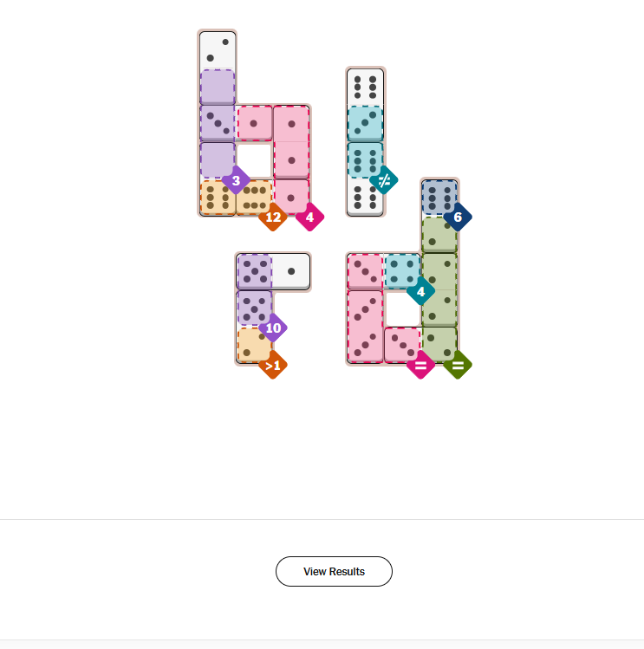Click the teal diamond badge labeled 4
This screenshot has width=644, height=649.
[x=420, y=291]
